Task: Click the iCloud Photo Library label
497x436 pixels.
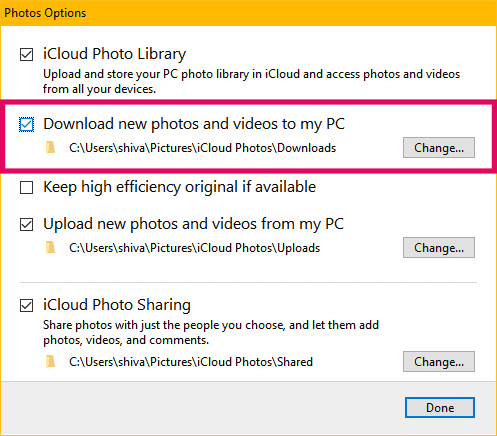Action: (x=114, y=54)
